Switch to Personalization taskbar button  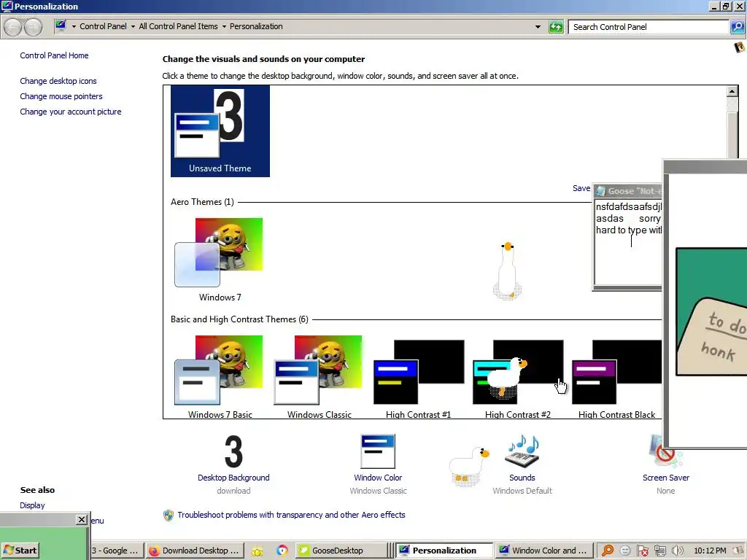pyautogui.click(x=444, y=551)
